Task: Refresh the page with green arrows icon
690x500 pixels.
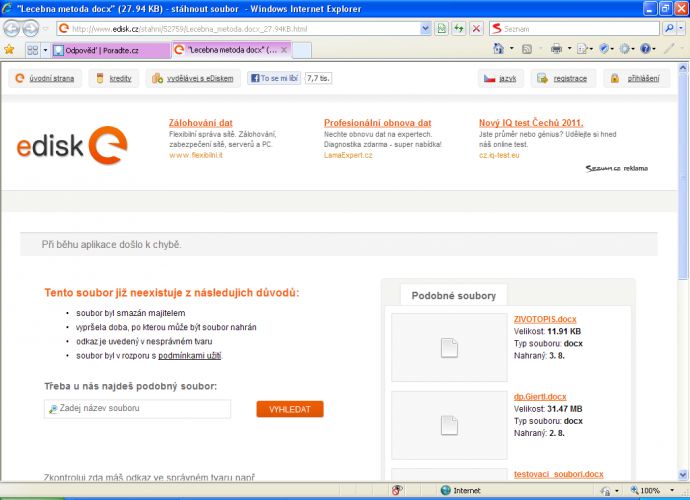Action: click(459, 29)
